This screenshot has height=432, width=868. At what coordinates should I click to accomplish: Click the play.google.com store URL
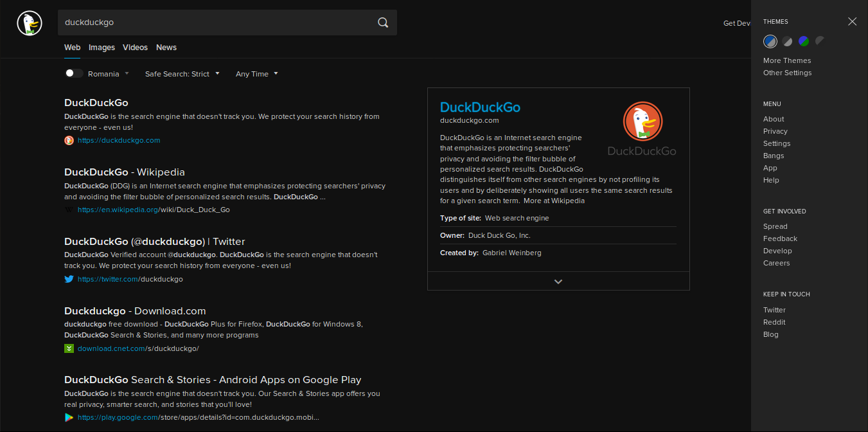click(199, 418)
